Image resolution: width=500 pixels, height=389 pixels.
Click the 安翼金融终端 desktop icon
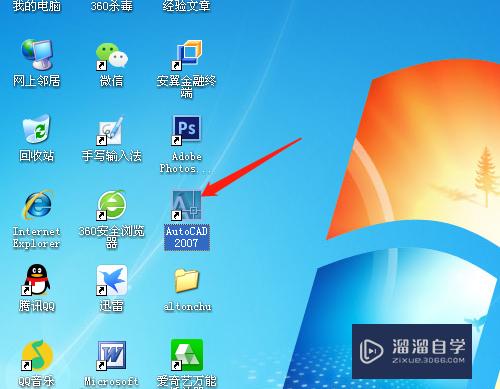(x=186, y=55)
